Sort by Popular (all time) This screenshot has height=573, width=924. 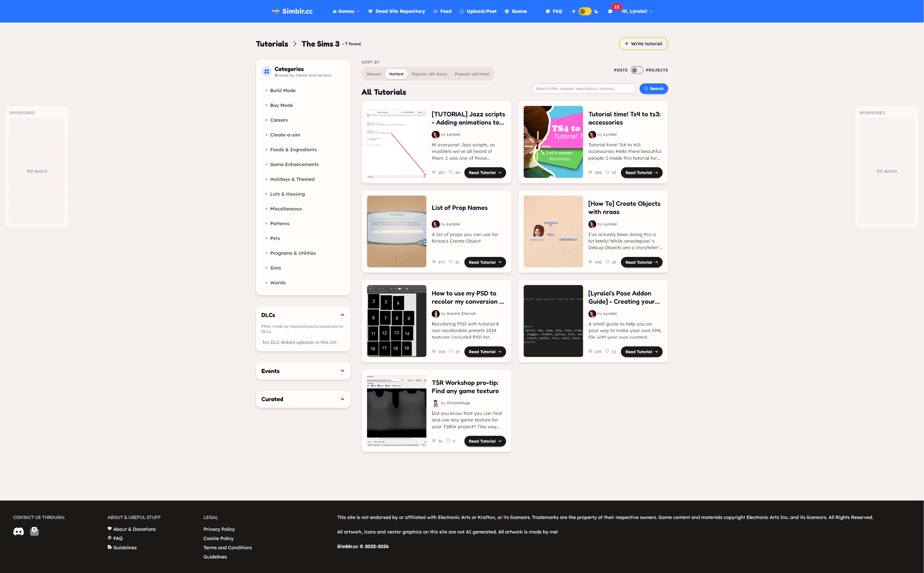pos(472,74)
